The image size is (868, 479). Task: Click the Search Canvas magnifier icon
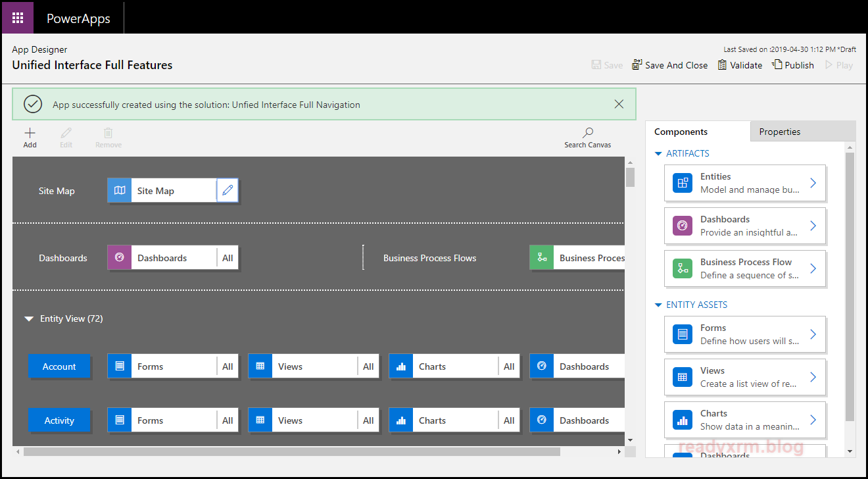click(587, 134)
